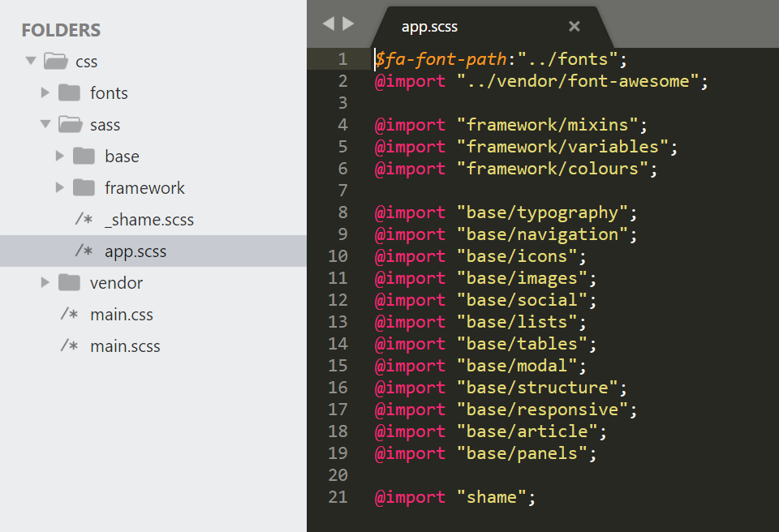Click the fonts folder icon
This screenshot has height=532, width=779.
click(x=69, y=93)
